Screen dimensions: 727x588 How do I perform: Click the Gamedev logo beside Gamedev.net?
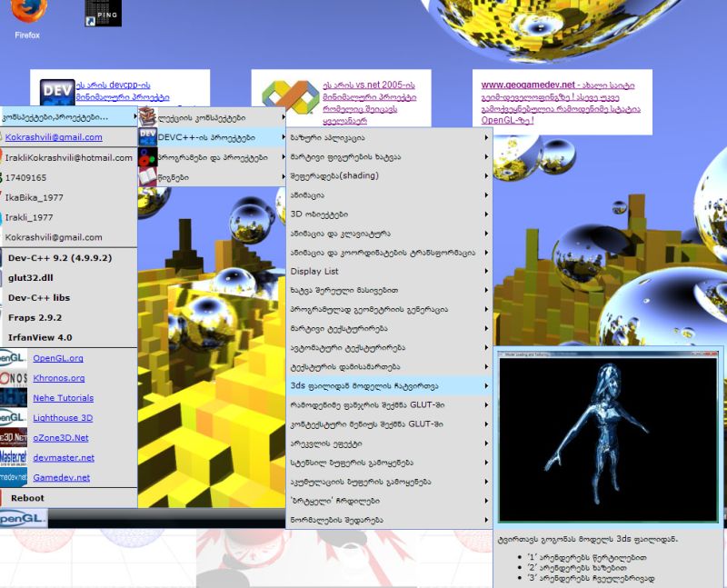click(14, 478)
